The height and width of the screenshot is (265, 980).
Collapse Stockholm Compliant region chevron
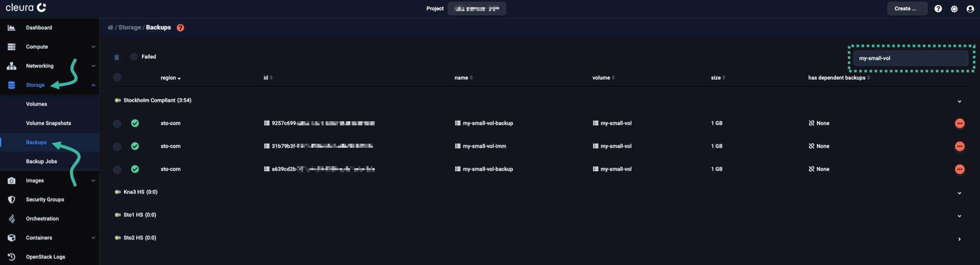click(960, 101)
